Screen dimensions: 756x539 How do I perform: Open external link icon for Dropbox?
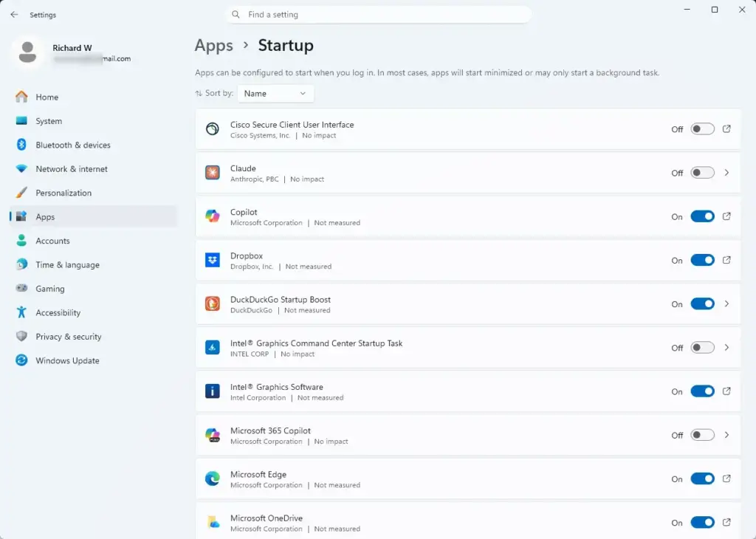click(x=726, y=260)
